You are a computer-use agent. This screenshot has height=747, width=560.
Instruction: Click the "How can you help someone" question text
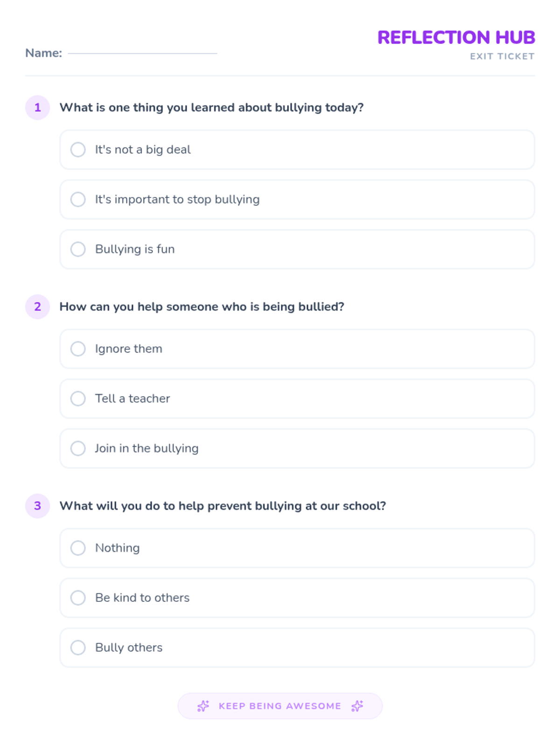click(x=202, y=307)
